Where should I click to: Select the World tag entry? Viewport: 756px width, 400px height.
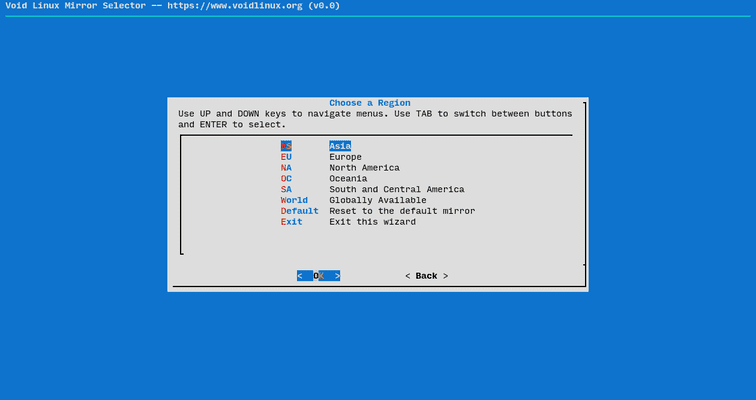294,200
